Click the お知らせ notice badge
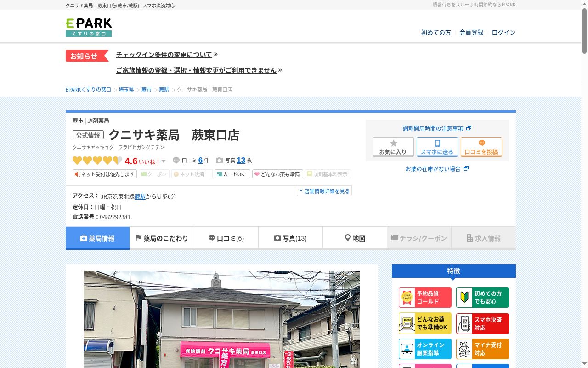The width and height of the screenshot is (588, 368). 87,56
